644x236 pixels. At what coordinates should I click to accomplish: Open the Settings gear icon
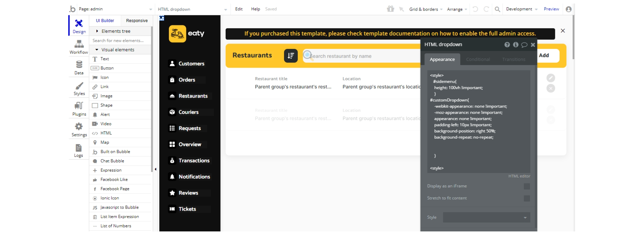pyautogui.click(x=79, y=126)
